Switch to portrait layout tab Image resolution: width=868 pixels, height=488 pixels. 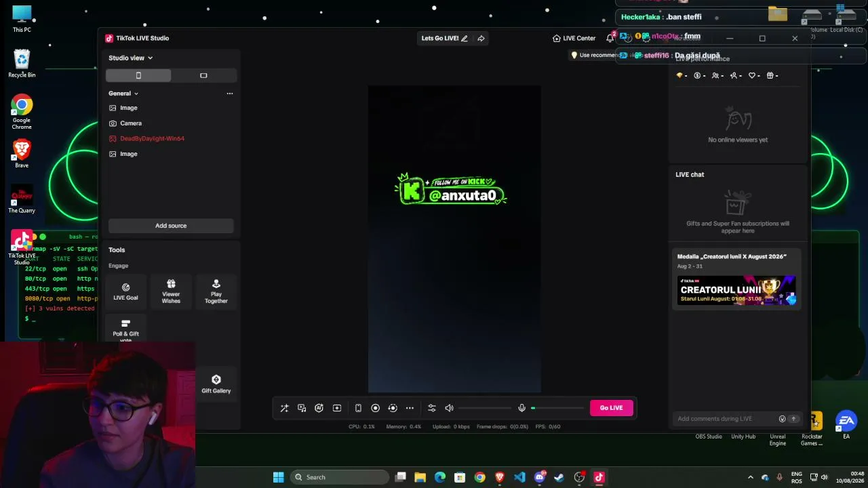(138, 75)
